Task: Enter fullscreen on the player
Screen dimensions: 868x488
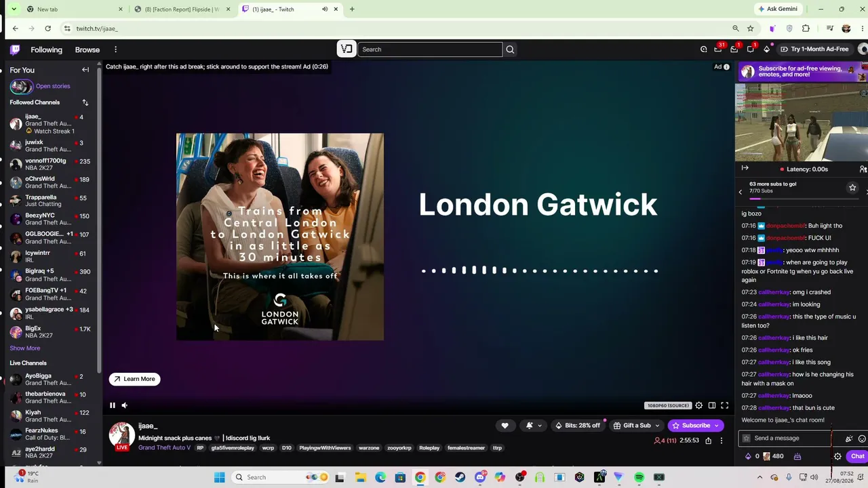Action: 725,405
